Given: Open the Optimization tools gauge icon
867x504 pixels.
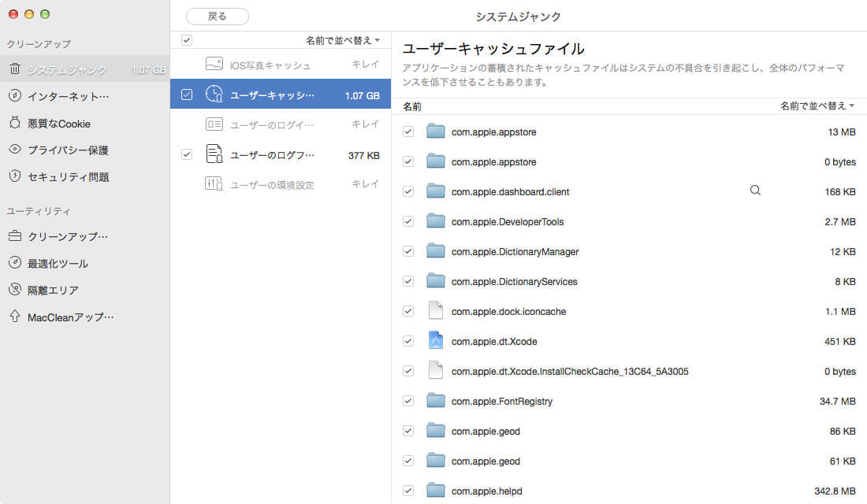Looking at the screenshot, I should (x=15, y=263).
